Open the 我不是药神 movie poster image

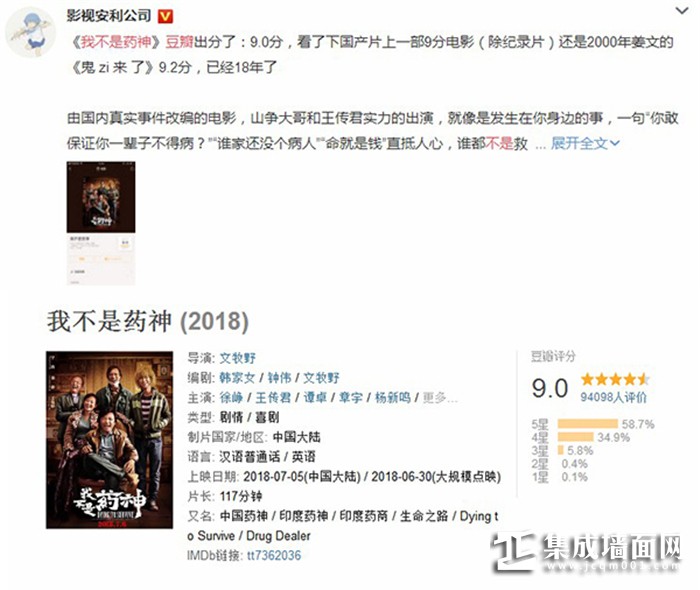click(x=109, y=440)
